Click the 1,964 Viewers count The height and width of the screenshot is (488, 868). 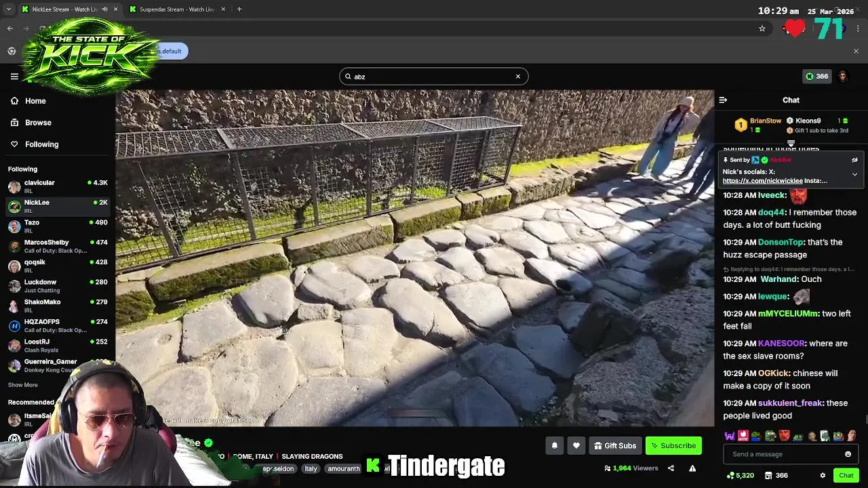click(x=631, y=468)
